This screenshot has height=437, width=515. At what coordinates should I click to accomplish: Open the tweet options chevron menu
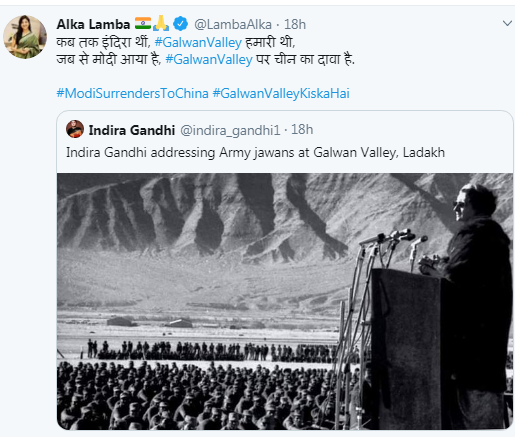[507, 23]
